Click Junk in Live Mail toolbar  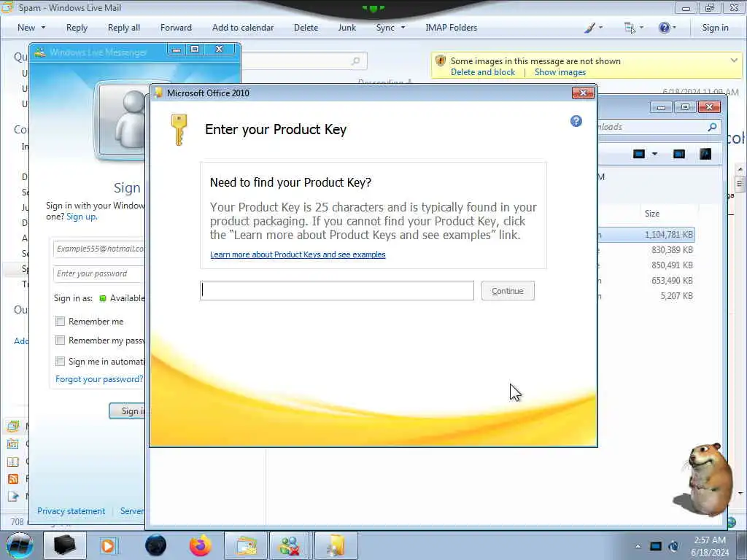tap(347, 28)
